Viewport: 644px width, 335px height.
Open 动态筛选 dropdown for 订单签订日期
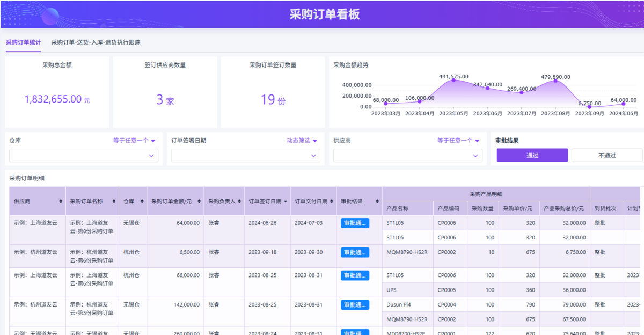coord(302,141)
